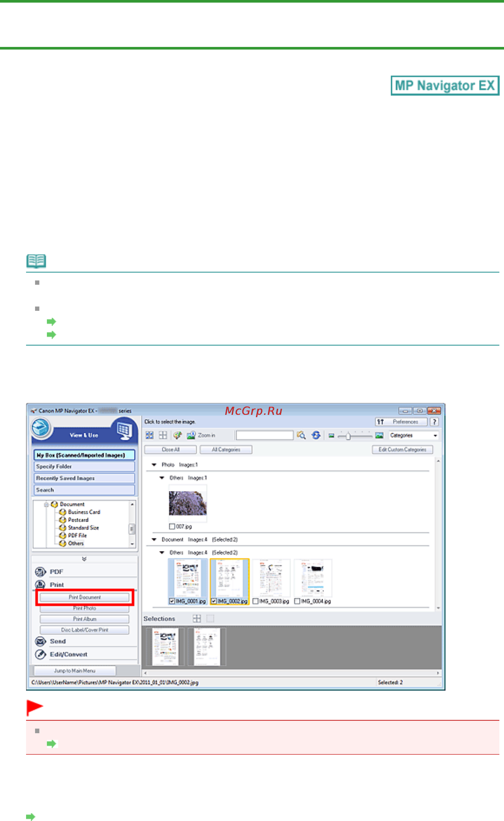Click the MP Navigator EX logo badge

click(445, 86)
